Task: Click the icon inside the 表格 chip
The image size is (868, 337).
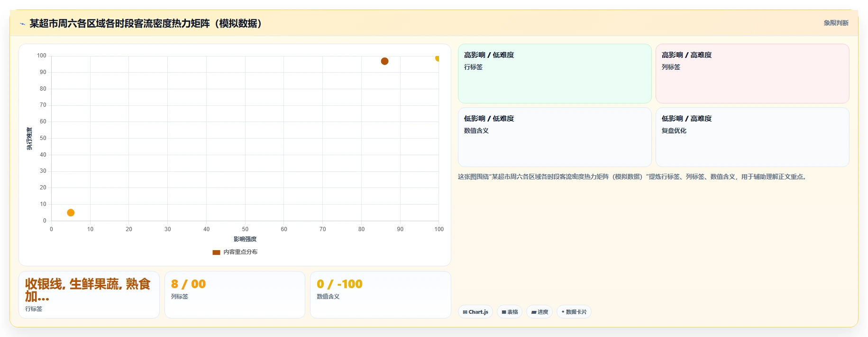Action: tap(504, 312)
